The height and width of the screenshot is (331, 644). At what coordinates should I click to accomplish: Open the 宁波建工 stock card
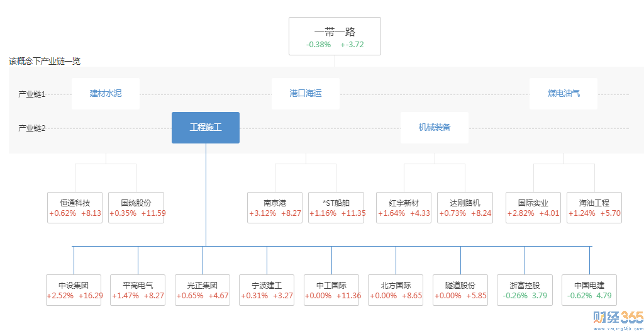click(x=267, y=290)
